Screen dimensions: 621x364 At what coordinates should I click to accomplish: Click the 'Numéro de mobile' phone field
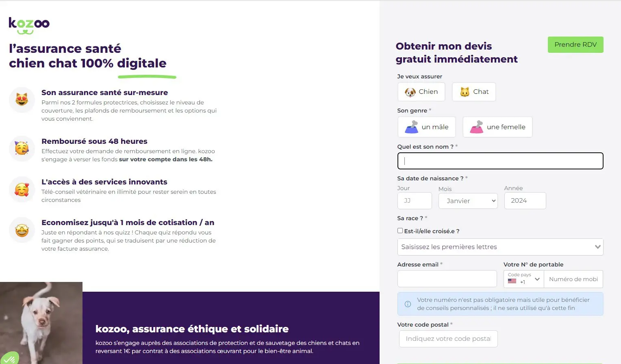click(x=573, y=279)
